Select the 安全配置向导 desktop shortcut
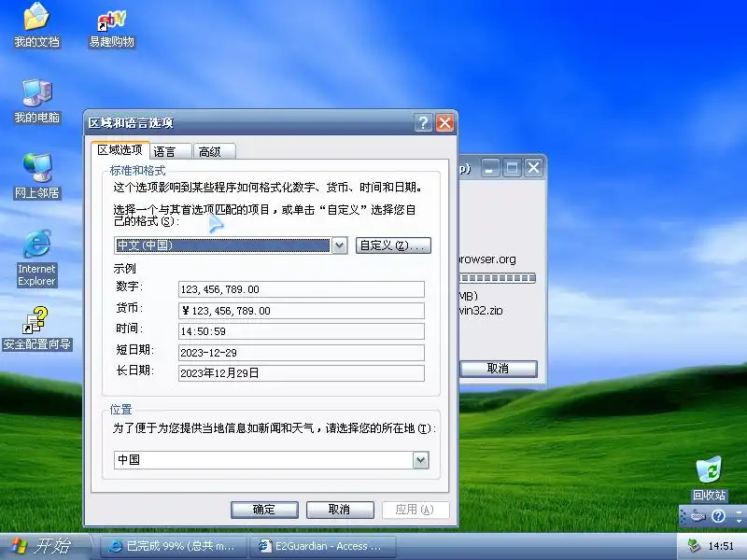The width and height of the screenshot is (747, 560). pyautogui.click(x=36, y=329)
